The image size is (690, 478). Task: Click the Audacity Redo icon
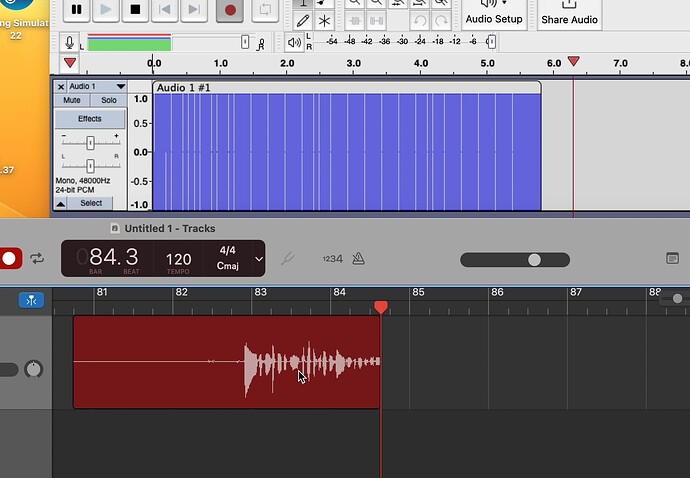(x=441, y=21)
